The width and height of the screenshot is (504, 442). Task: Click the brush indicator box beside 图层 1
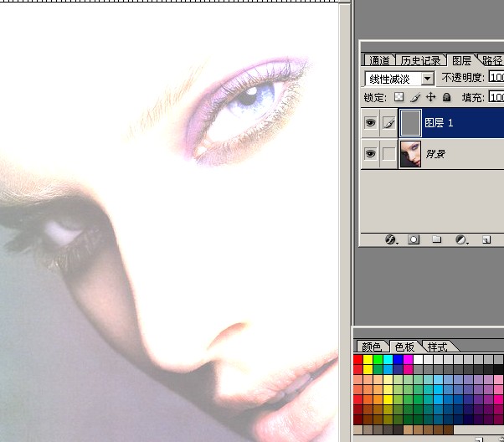(389, 123)
